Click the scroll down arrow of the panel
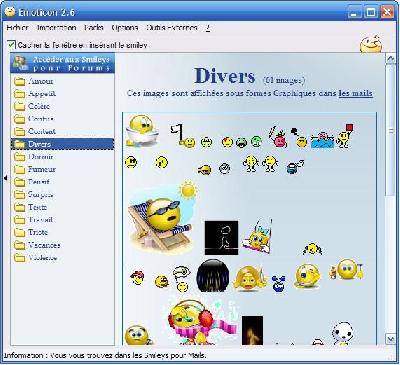The width and height of the screenshot is (400, 365). click(x=390, y=339)
